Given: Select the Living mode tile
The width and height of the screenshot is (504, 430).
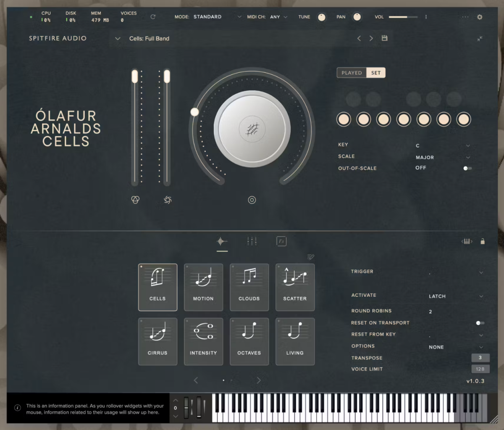Looking at the screenshot, I should point(295,341).
